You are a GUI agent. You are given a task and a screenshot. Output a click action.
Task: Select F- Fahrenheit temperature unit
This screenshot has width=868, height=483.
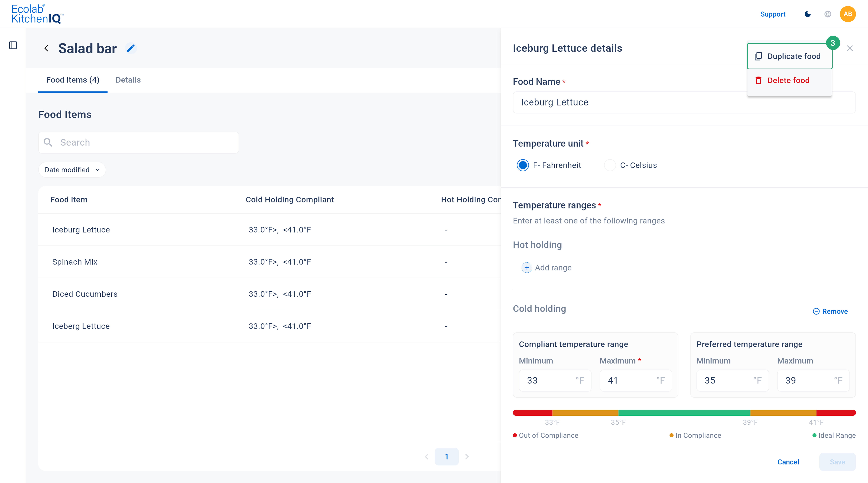[x=523, y=165]
